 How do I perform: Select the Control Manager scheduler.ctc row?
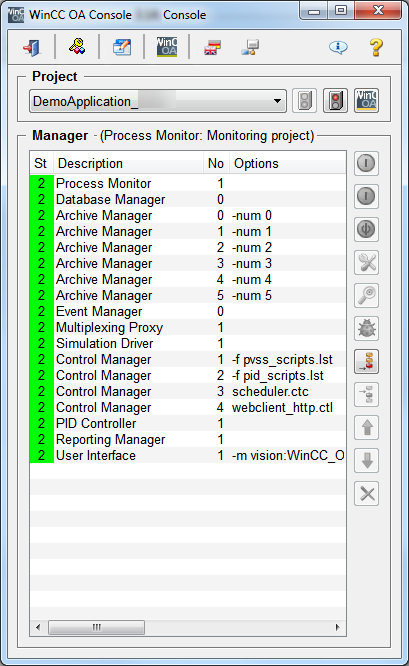pos(187,391)
